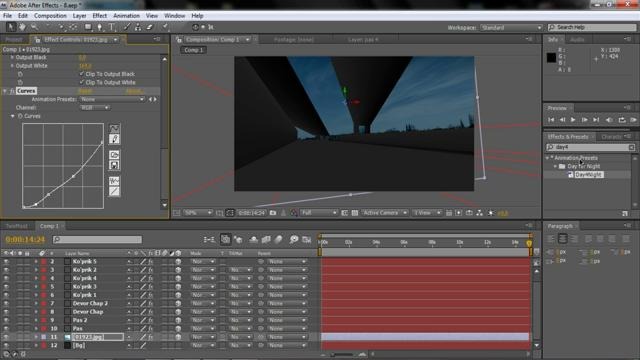Select the Hand tool
This screenshot has height=360, width=640.
pos(22,27)
